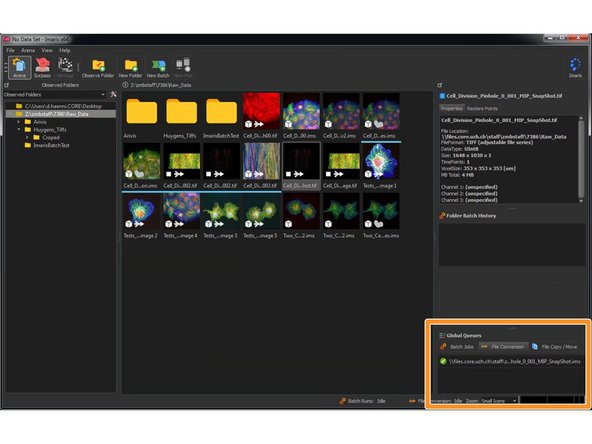Click the Batch Runs: Idle status text

[x=366, y=401]
